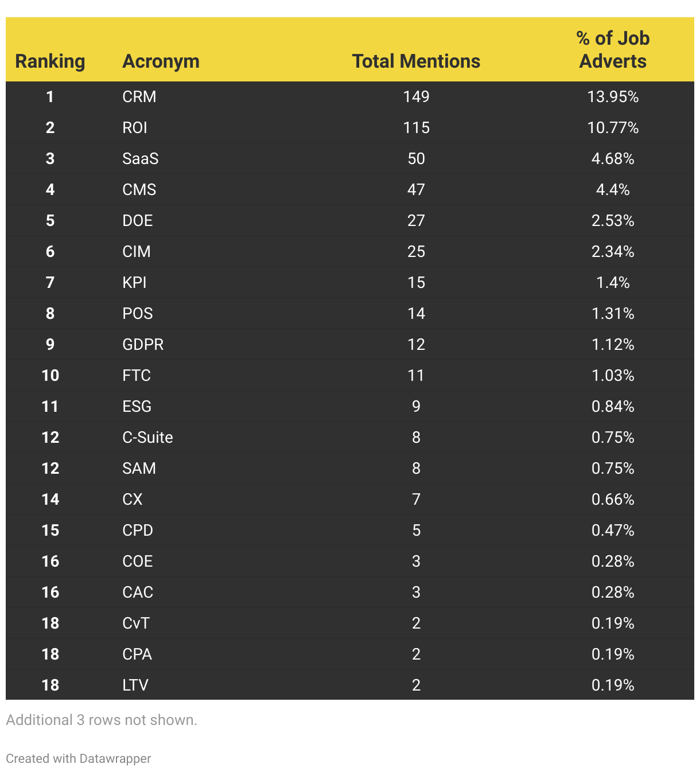Select the 10.77% value in ROI row
Screen dimensions: 700x772
tap(613, 127)
